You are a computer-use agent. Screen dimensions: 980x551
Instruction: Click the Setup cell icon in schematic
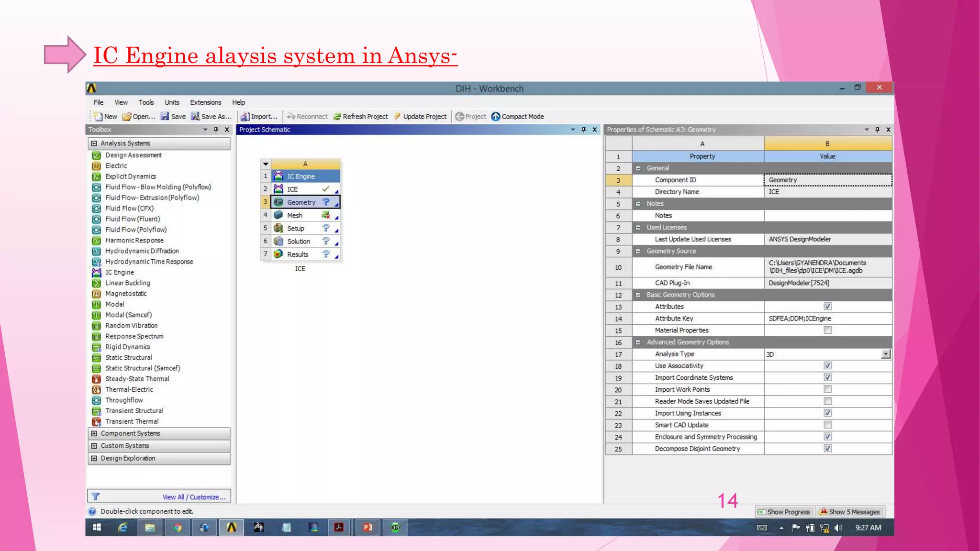pyautogui.click(x=278, y=228)
